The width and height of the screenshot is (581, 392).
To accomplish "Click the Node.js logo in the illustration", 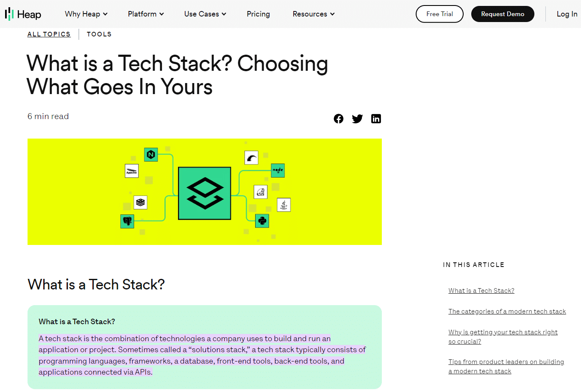I will tap(278, 170).
